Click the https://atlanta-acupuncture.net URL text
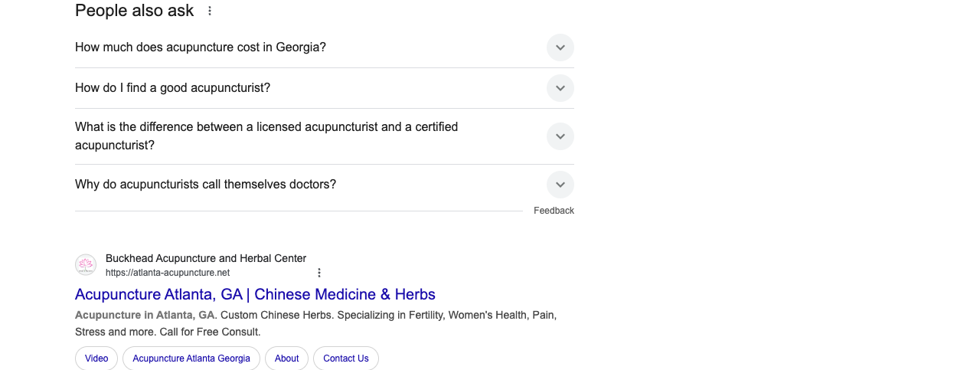This screenshot has width=980, height=370. [168, 273]
